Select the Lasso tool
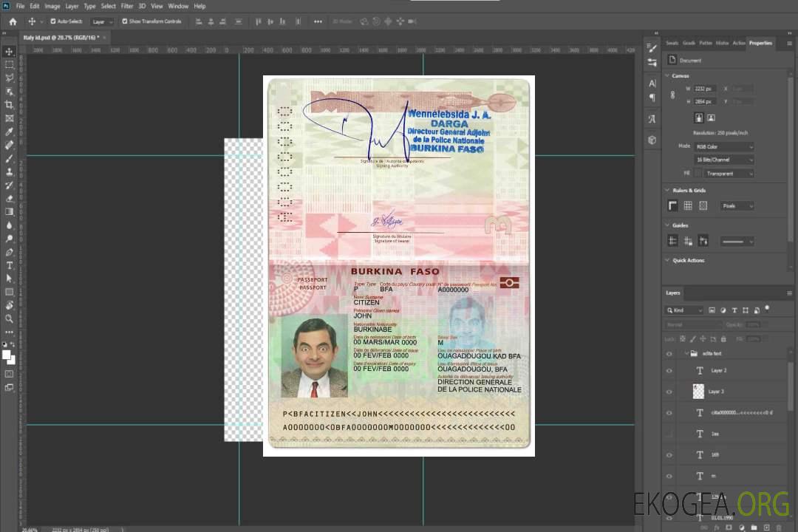Screen dimensions: 798x532 coord(9,78)
